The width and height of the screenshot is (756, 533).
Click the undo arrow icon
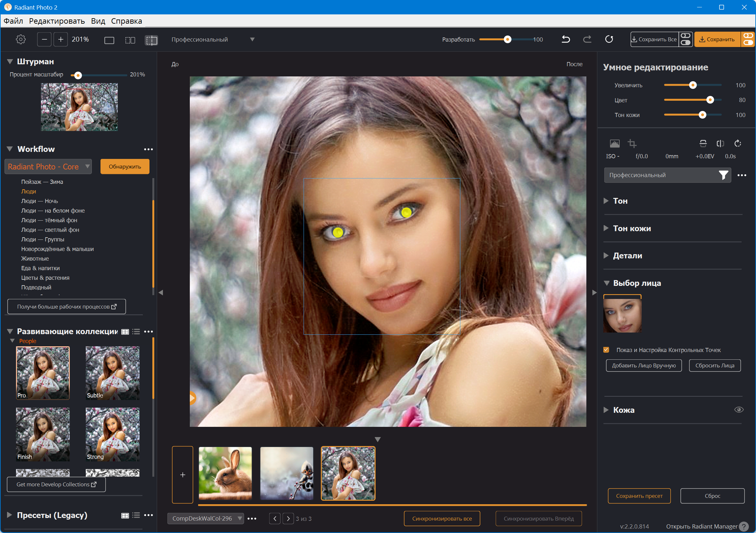tap(565, 39)
